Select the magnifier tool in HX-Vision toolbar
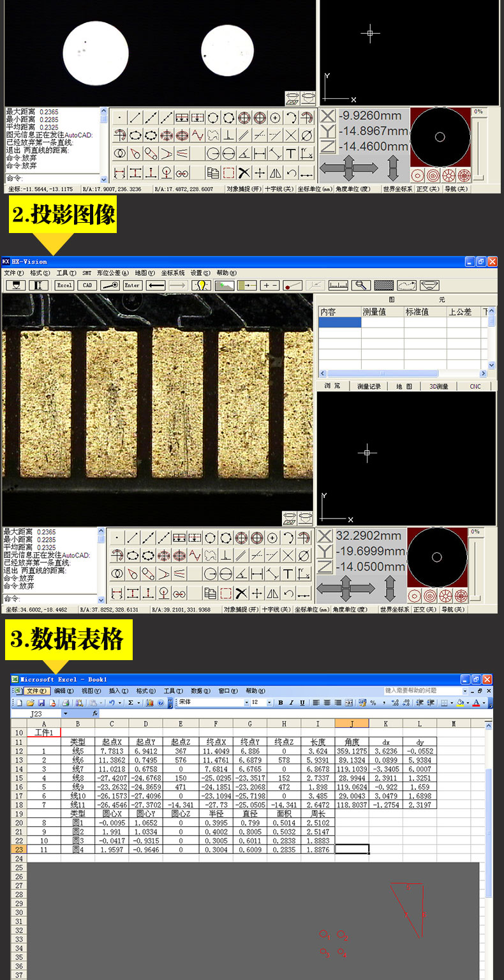The width and height of the screenshot is (504, 980). 362,285
